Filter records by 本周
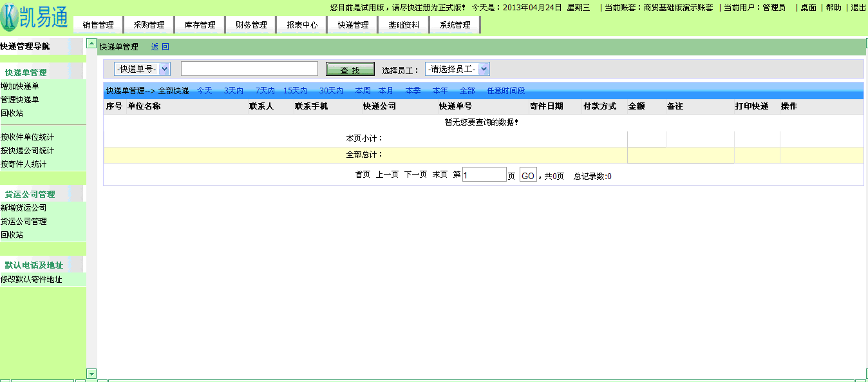This screenshot has height=382, width=868. click(x=363, y=91)
